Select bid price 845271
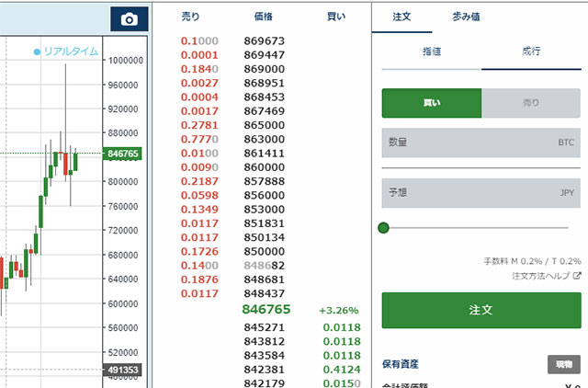Screen dimensions: 588x388 point(264,327)
